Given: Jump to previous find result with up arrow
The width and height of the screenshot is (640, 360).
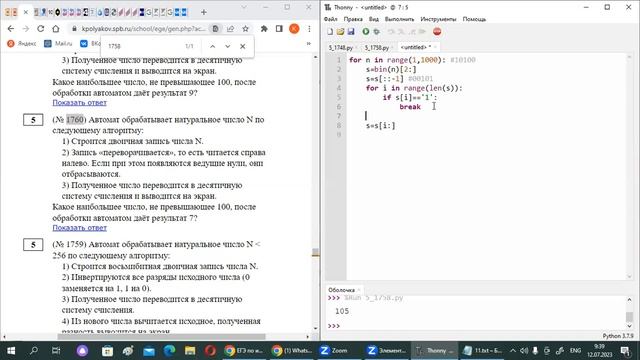Looking at the screenshot, I should click(213, 46).
